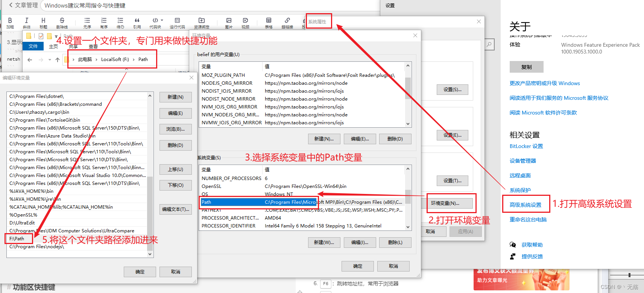
Task: Expand breadcrumb chevron before 此电脑
Action: tap(73, 60)
